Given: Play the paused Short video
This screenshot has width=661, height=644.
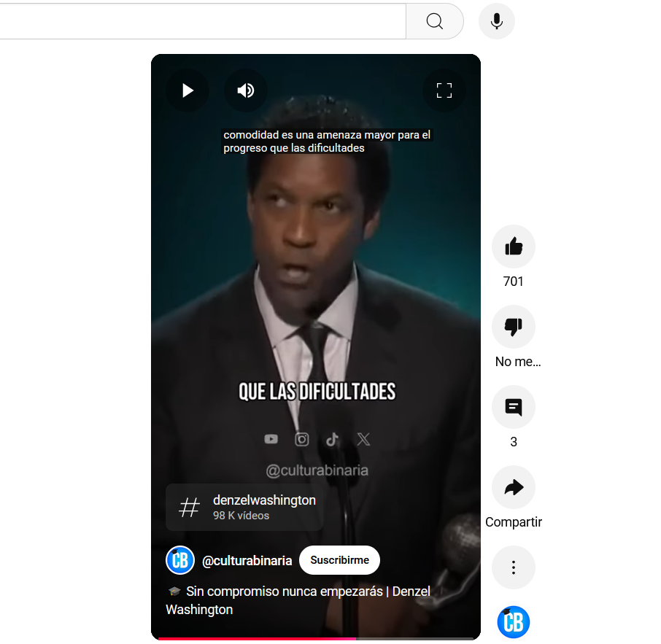Looking at the screenshot, I should pyautogui.click(x=188, y=90).
